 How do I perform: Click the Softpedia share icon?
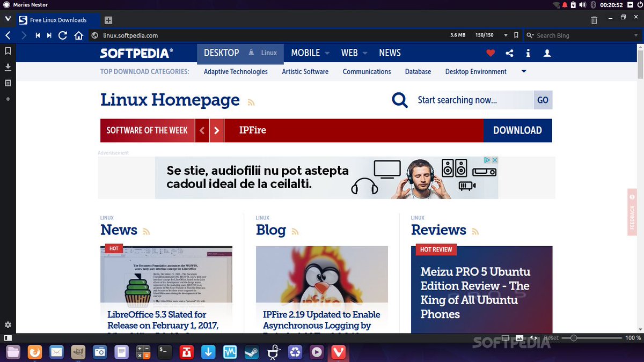pos(509,53)
